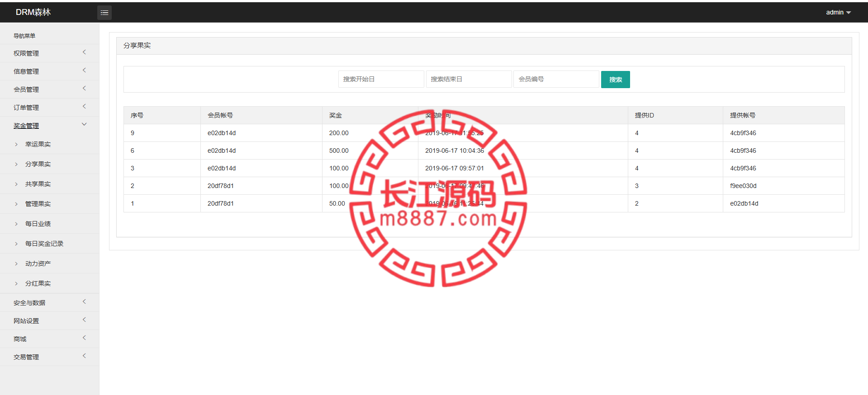Click the green 搜索 button
The image size is (868, 395).
615,80
